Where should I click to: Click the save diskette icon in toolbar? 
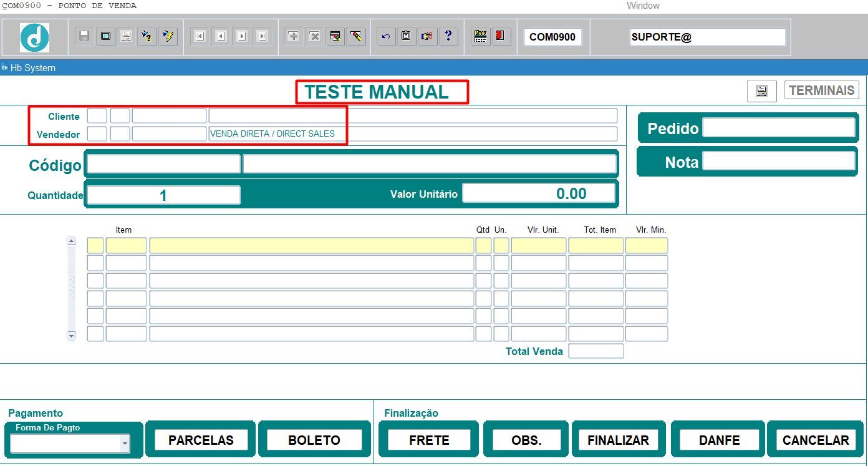pos(84,36)
